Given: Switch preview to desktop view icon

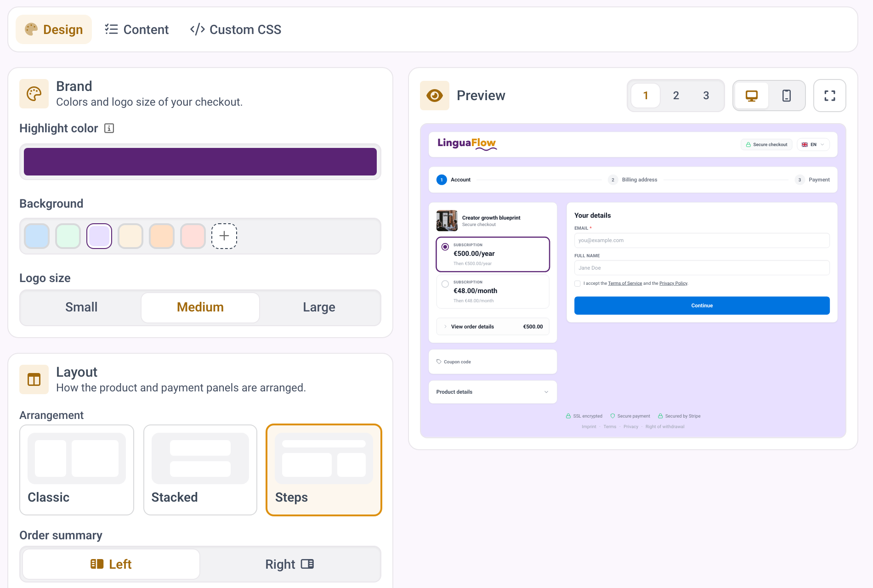Looking at the screenshot, I should (x=751, y=96).
